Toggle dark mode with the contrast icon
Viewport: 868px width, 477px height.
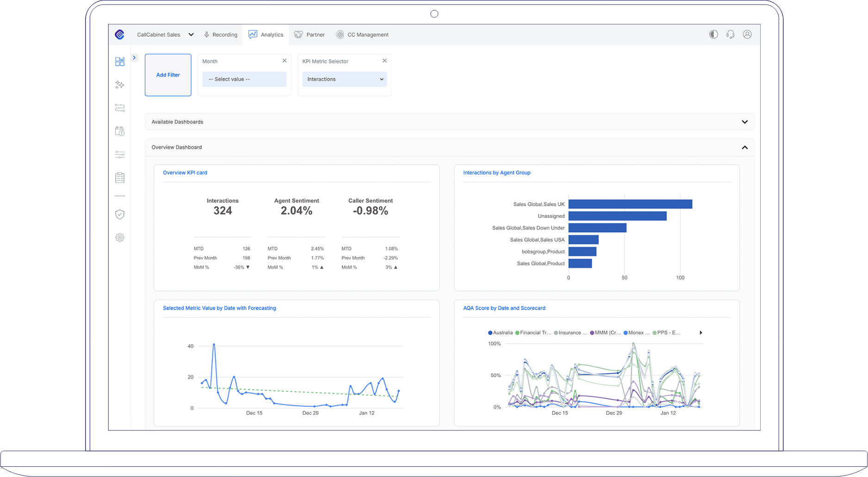coord(713,34)
